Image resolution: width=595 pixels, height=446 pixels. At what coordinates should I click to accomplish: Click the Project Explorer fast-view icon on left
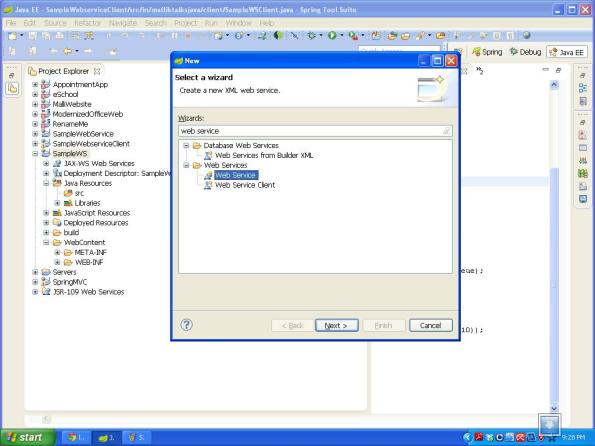[x=12, y=89]
